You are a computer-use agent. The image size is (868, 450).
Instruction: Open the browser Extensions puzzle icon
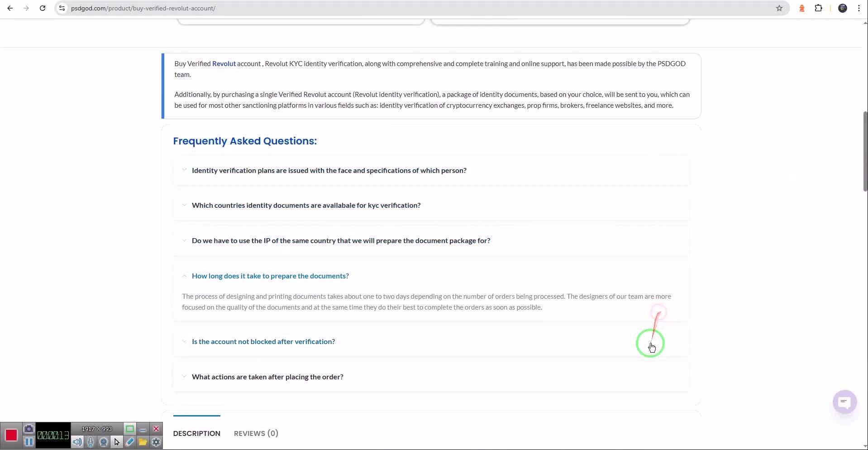coord(818,8)
